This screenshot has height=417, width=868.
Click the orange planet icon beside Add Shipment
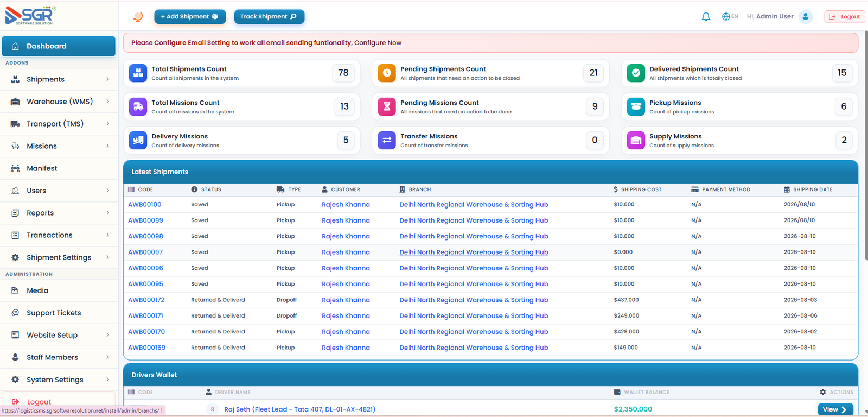(x=138, y=17)
